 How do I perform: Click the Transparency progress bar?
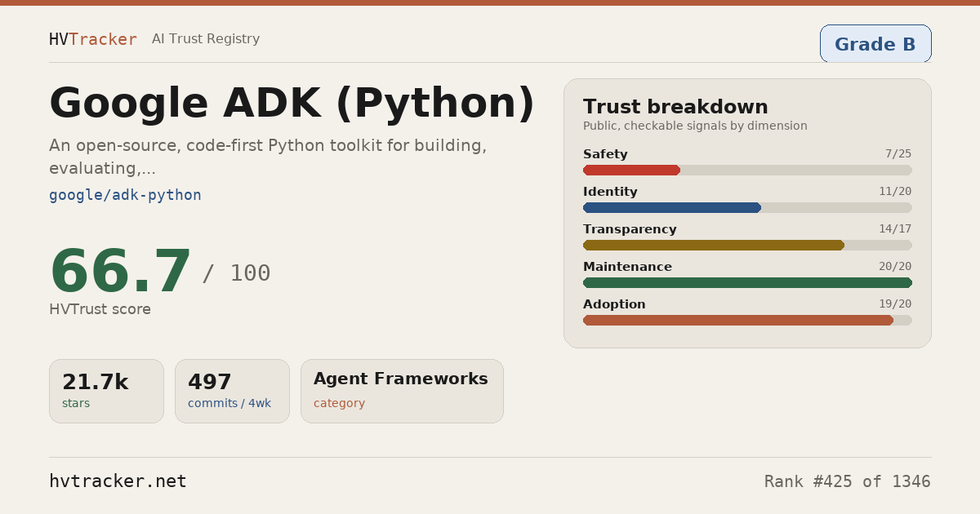(x=747, y=245)
